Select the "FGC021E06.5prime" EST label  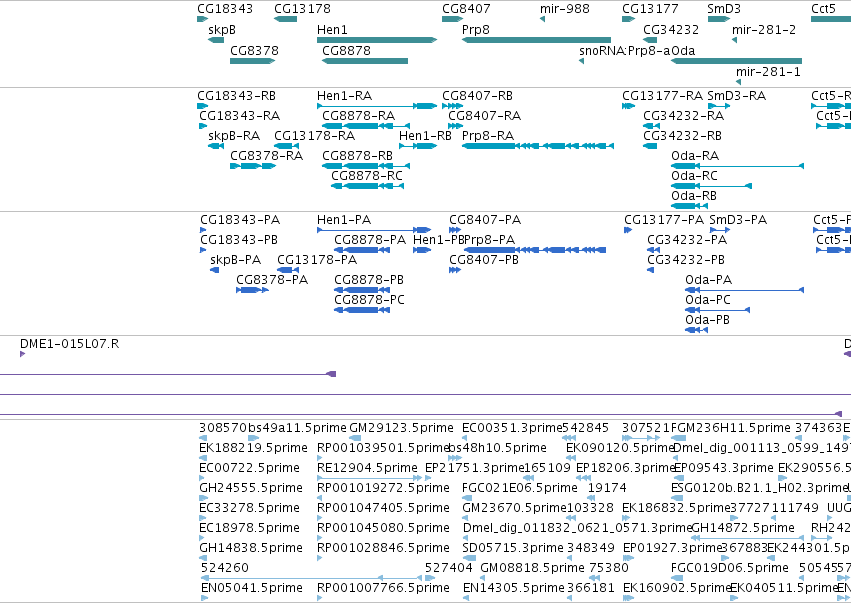pyautogui.click(x=519, y=488)
